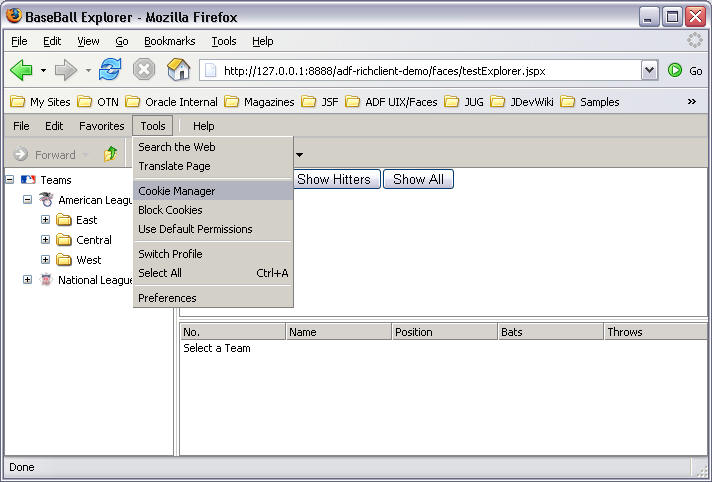Click the URL address field

pos(420,71)
